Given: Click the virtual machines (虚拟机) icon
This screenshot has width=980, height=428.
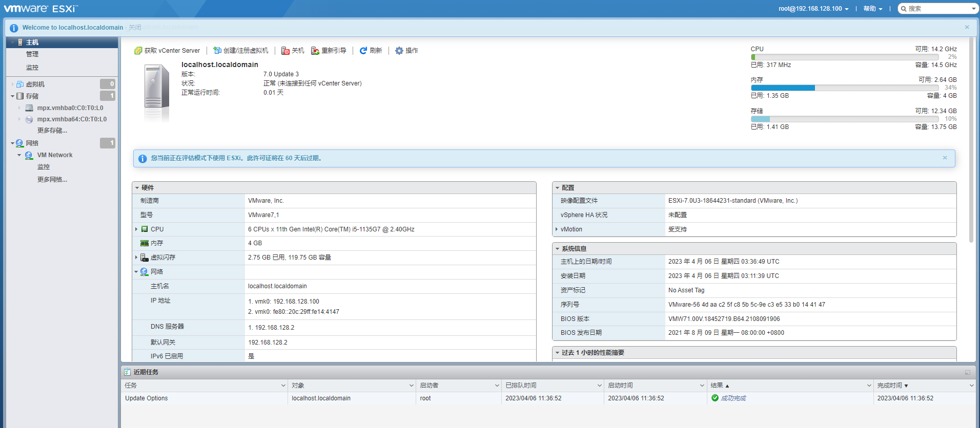Looking at the screenshot, I should point(20,84).
